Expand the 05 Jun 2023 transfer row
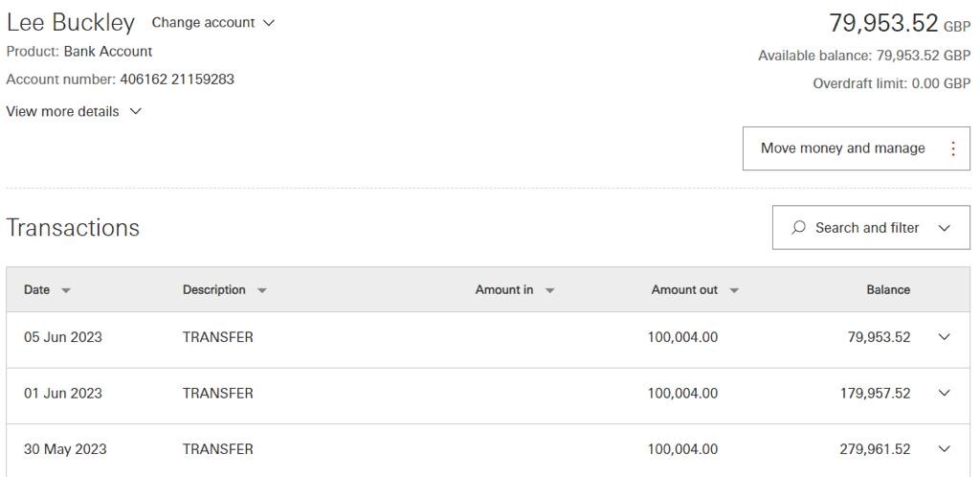The image size is (980, 477). point(944,337)
